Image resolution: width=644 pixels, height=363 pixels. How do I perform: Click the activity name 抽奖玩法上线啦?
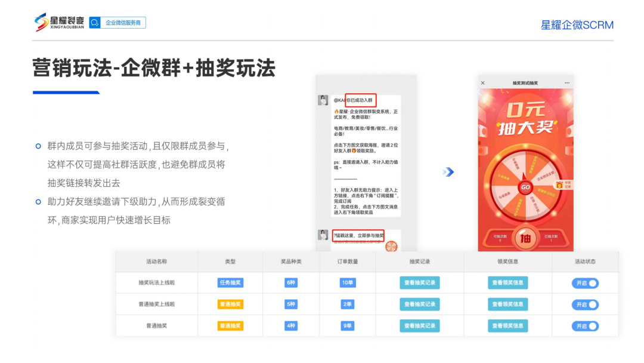click(156, 283)
